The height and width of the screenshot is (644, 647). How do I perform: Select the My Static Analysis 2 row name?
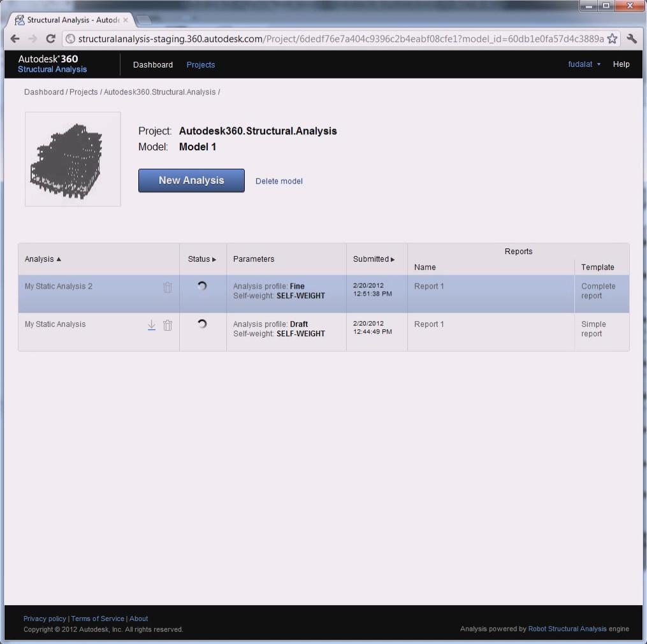(58, 286)
